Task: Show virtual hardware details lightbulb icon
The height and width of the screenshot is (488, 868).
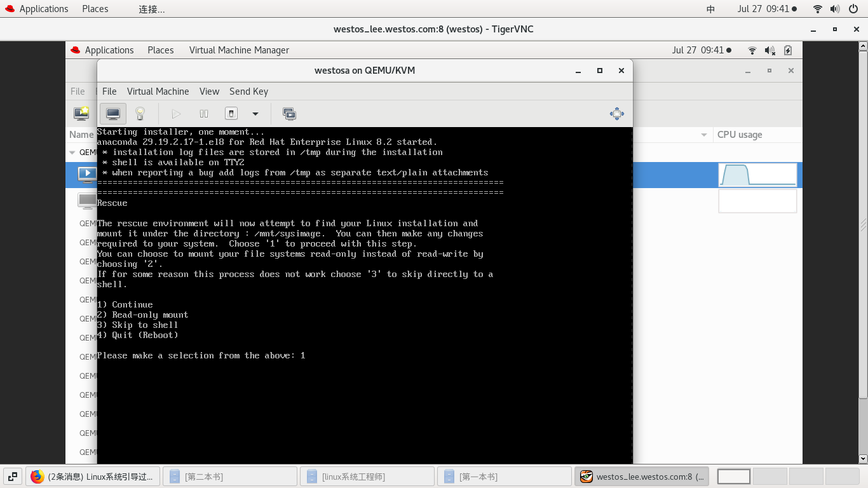Action: point(140,114)
